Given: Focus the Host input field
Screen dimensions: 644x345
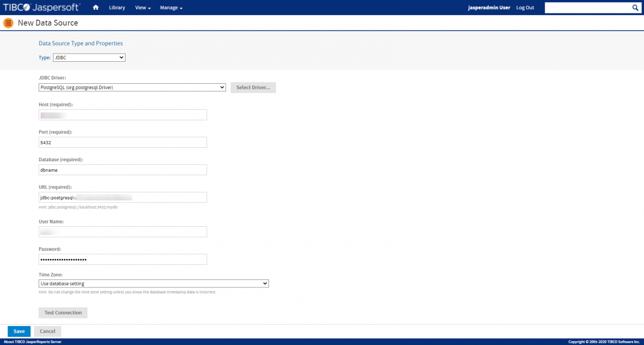Looking at the screenshot, I should click(123, 114).
